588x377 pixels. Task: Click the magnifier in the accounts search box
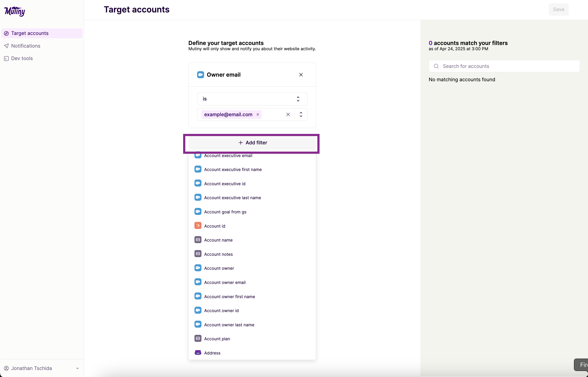coord(436,66)
